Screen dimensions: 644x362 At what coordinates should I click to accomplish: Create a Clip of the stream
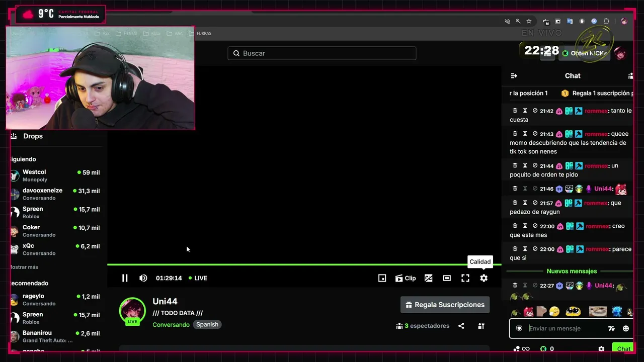[406, 278]
